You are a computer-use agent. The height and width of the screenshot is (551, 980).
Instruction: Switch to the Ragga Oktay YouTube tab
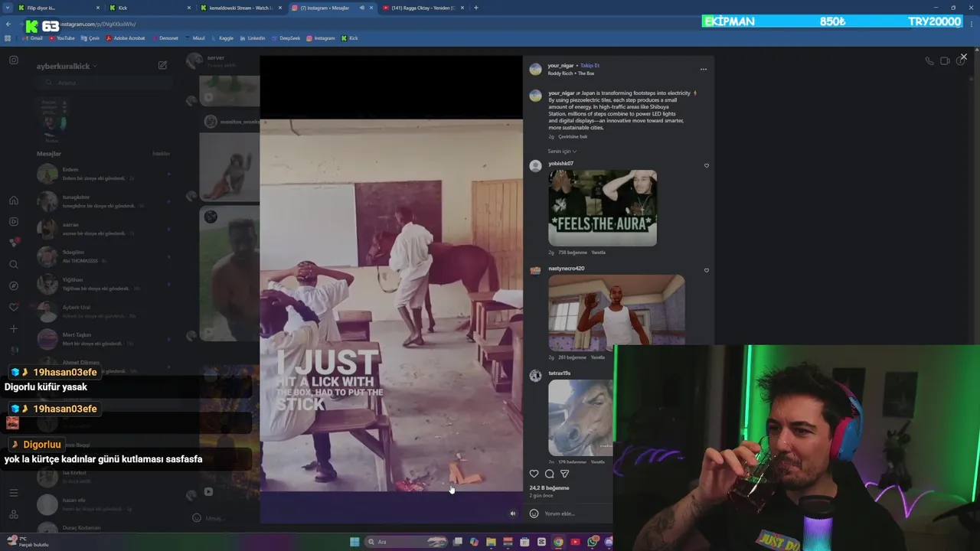coord(423,8)
